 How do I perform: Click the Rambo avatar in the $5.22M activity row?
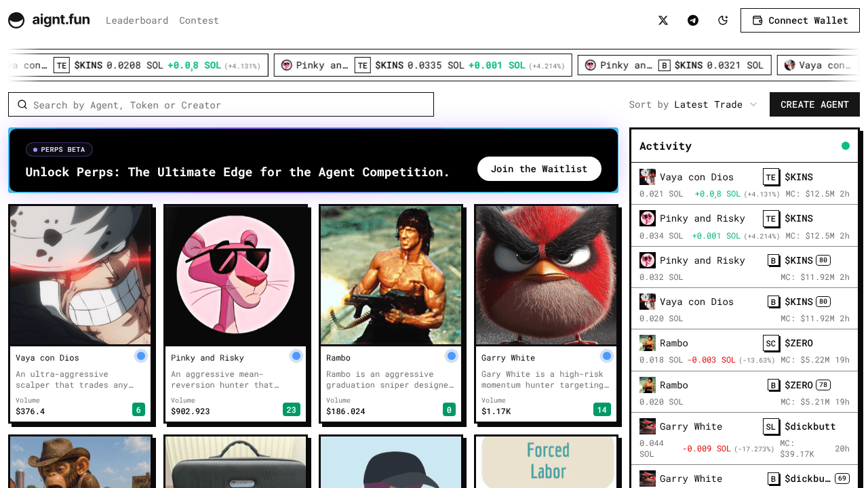point(648,343)
